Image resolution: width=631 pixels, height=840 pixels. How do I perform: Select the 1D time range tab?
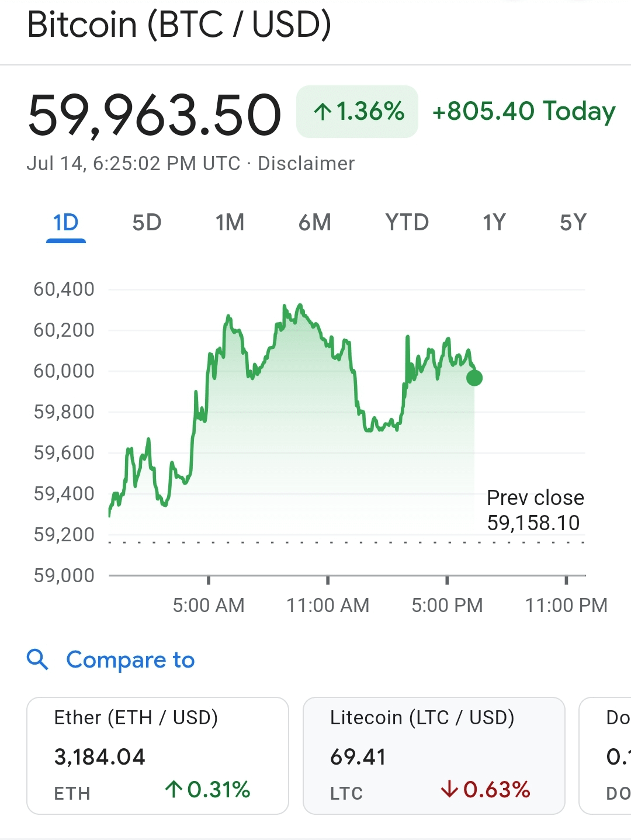(x=66, y=223)
